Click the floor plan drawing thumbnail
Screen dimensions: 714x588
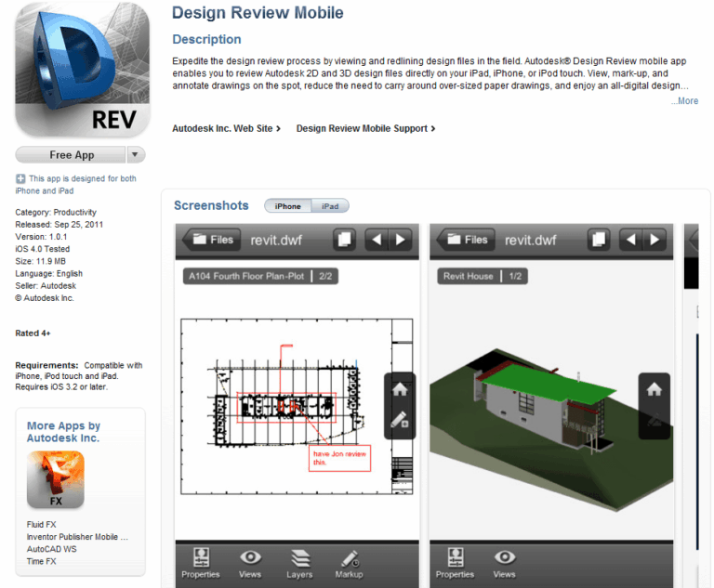point(297,407)
